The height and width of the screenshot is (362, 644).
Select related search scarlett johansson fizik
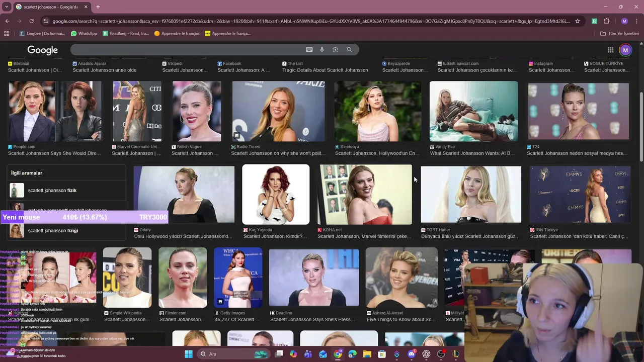66,191
